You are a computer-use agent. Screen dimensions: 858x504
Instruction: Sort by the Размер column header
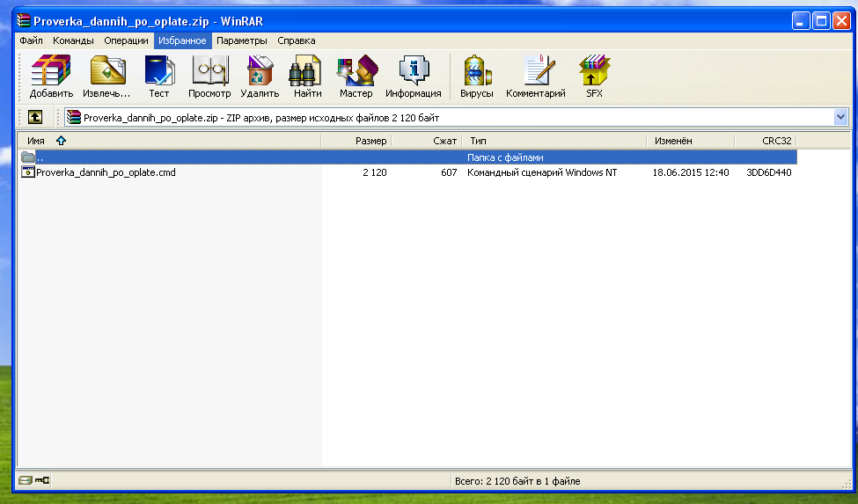click(x=356, y=141)
